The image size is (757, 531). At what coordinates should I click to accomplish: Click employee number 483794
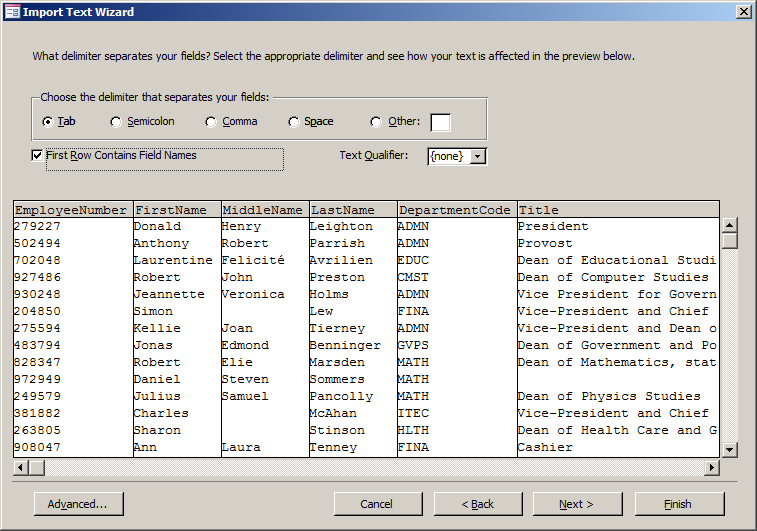37,345
